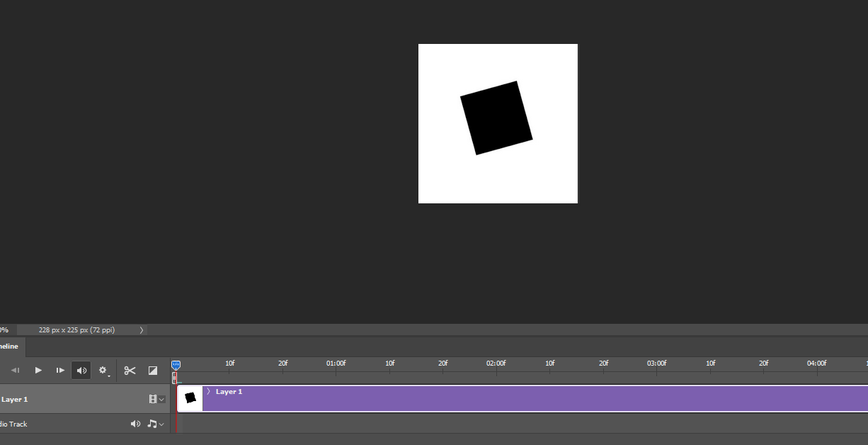Step to the next frame
The image size is (868, 445).
pos(61,371)
